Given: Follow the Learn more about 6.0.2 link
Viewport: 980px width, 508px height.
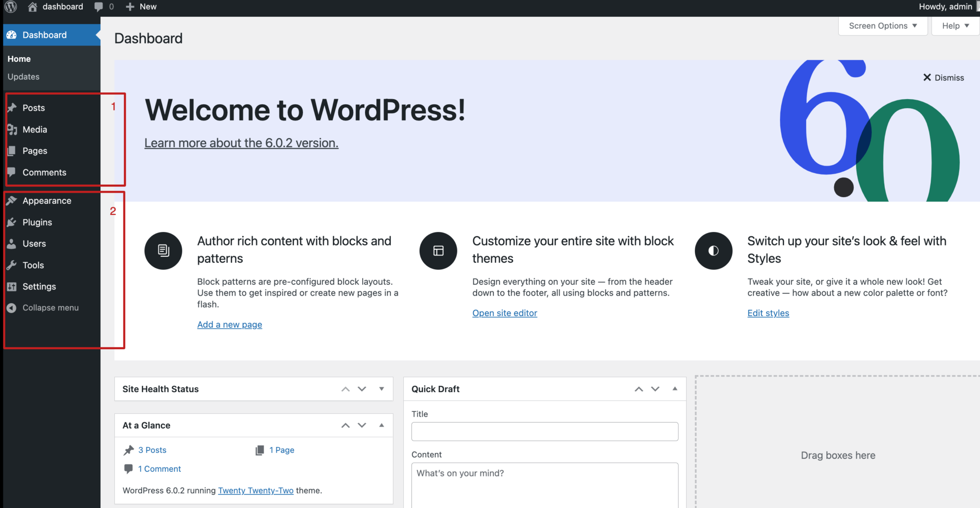Looking at the screenshot, I should coord(241,143).
